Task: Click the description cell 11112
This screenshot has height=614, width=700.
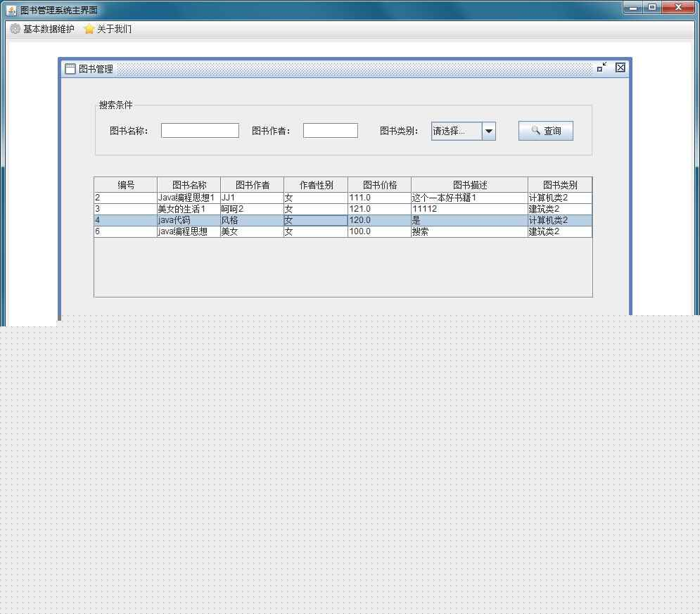Action: [x=470, y=209]
